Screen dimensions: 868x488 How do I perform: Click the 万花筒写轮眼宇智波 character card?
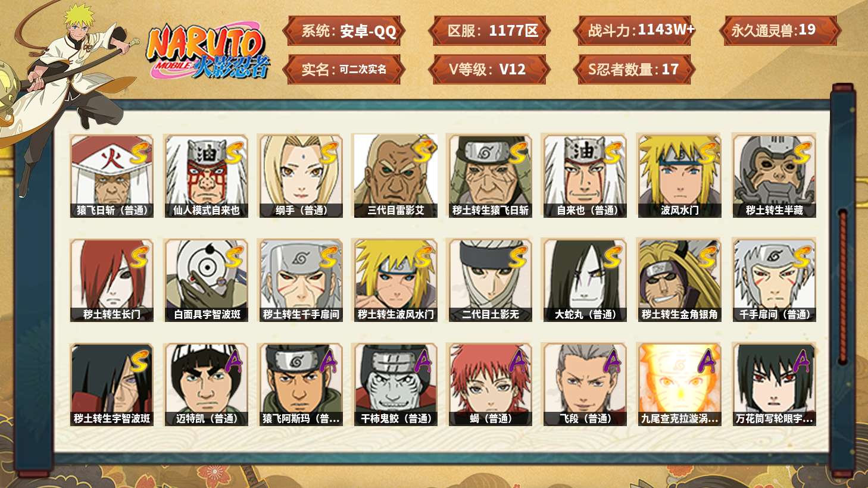(774, 384)
